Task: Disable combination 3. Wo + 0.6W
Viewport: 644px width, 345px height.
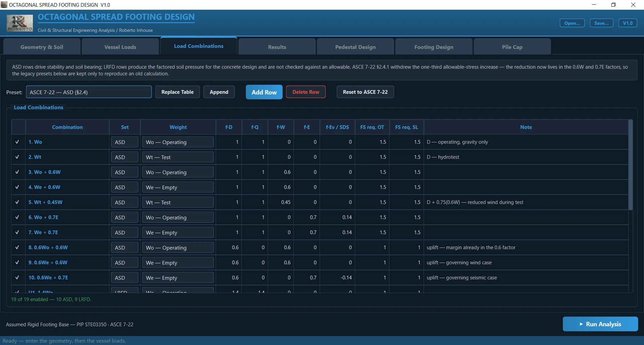Action: click(x=17, y=172)
